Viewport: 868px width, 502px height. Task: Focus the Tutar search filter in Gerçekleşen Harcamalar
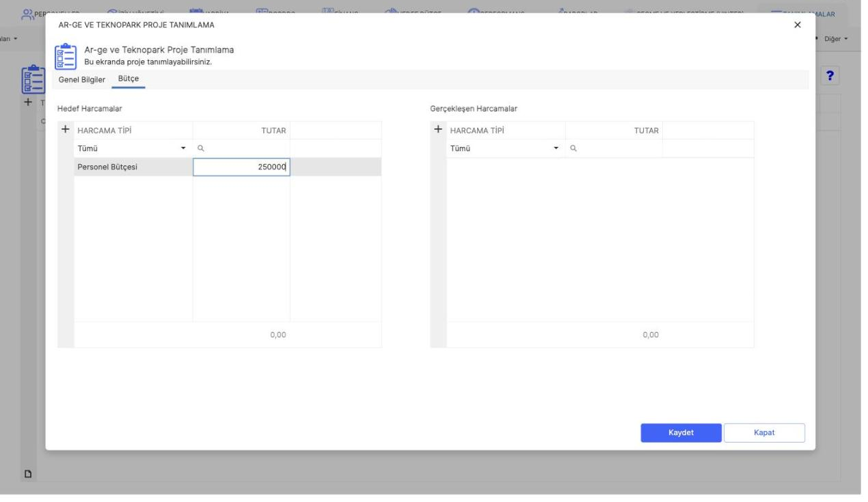[614, 148]
